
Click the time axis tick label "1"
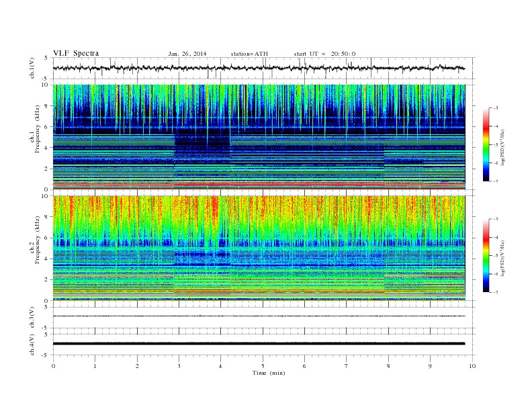[95, 366]
